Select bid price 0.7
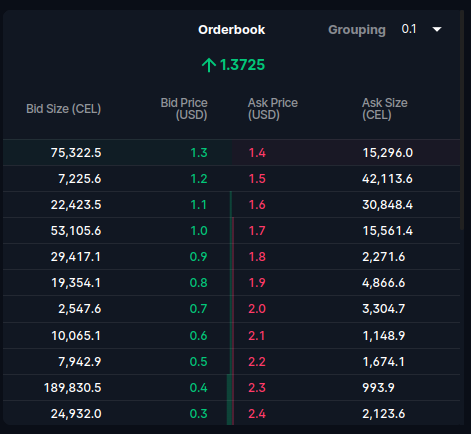471x434 pixels. [198, 309]
